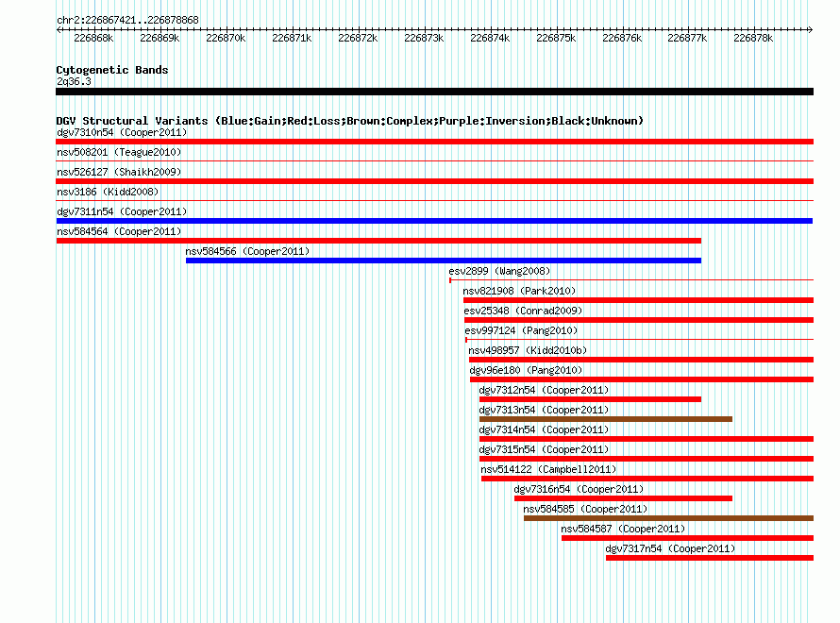Image resolution: width=840 pixels, height=623 pixels.
Task: Select the red bar under nsv514122
Action: click(x=647, y=479)
